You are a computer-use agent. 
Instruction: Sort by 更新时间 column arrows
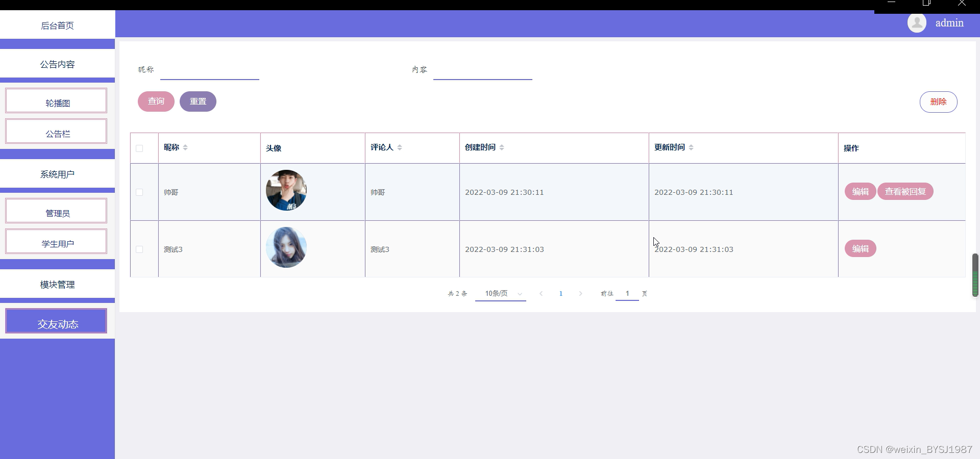tap(691, 147)
